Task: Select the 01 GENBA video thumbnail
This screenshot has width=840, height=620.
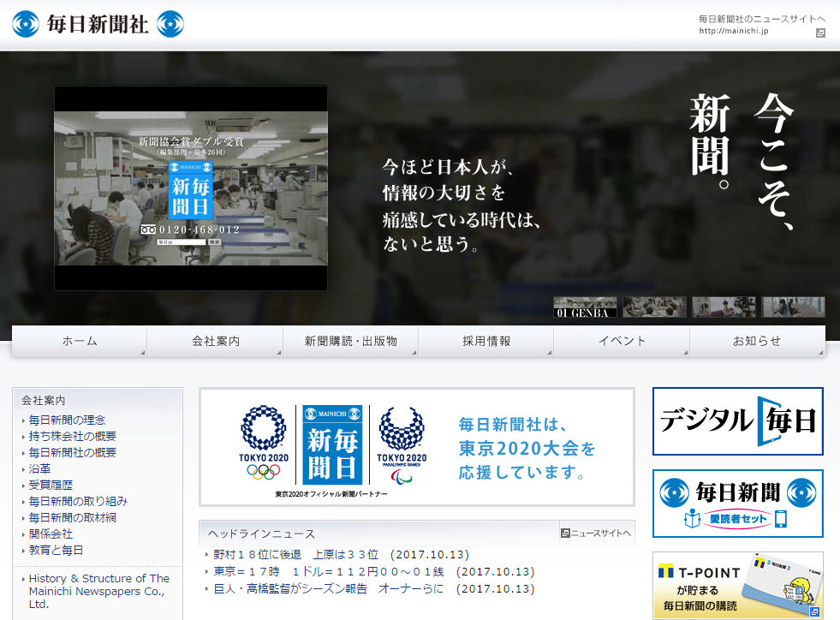Action: [585, 307]
